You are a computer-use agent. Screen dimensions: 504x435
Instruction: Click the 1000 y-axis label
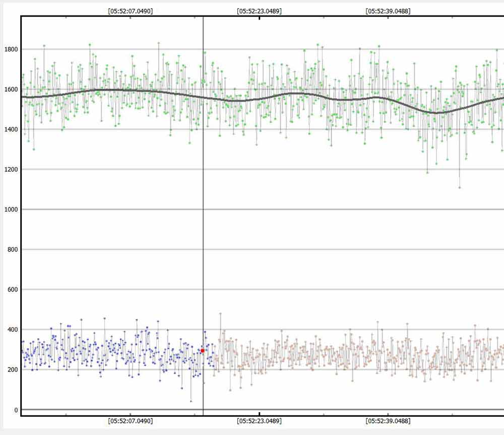click(11, 209)
